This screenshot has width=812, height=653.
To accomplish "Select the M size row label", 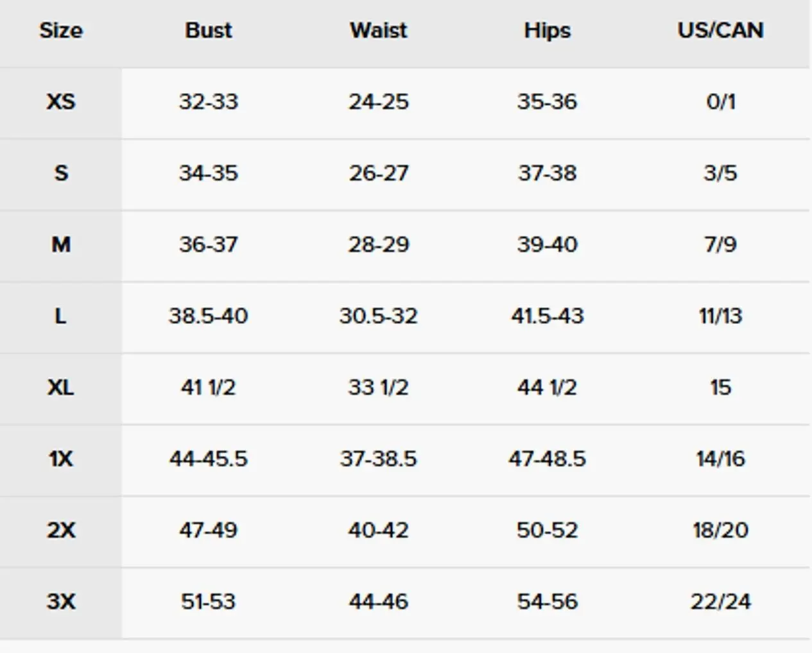I will (61, 244).
